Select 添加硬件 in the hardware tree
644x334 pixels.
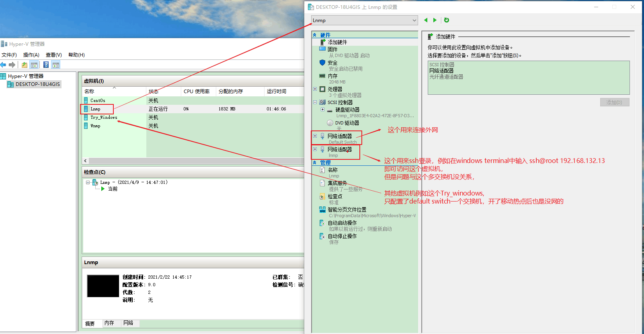[x=337, y=42]
